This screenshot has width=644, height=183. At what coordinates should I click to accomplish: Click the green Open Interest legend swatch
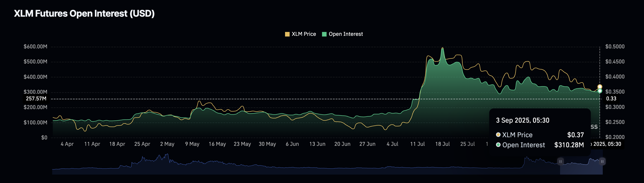(x=324, y=34)
